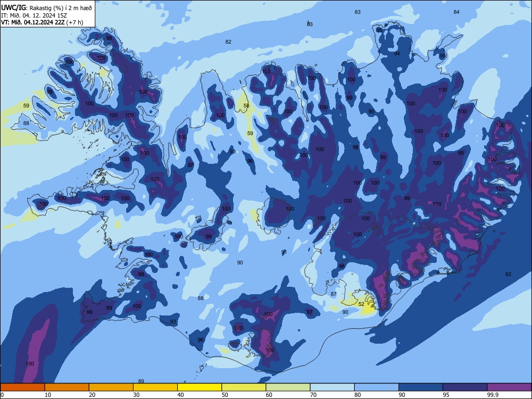Click the map value '58' in the north
Screen dimensions: 532x399
coord(246,105)
